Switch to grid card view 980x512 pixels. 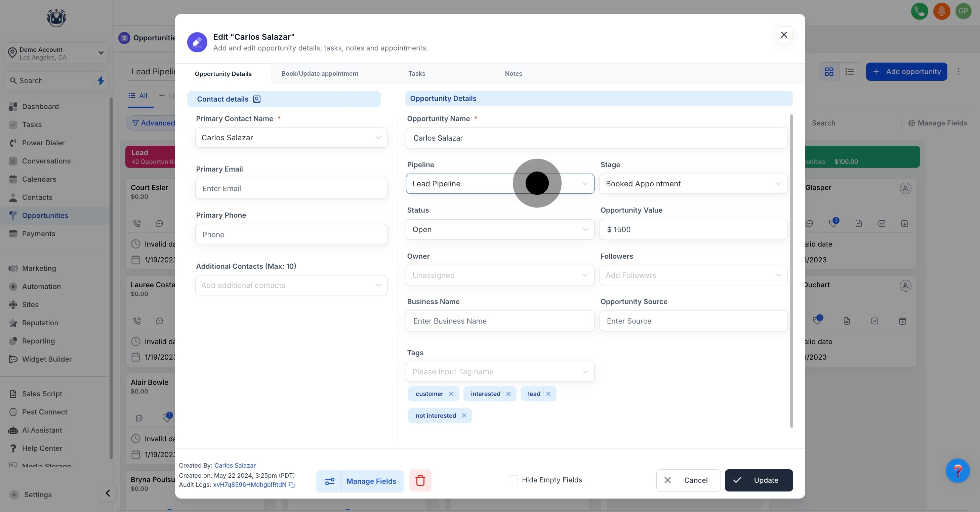[x=829, y=72]
